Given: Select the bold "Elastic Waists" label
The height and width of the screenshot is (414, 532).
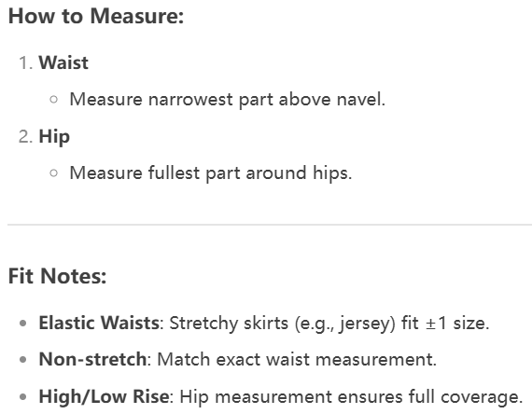Looking at the screenshot, I should pyautogui.click(x=99, y=323).
